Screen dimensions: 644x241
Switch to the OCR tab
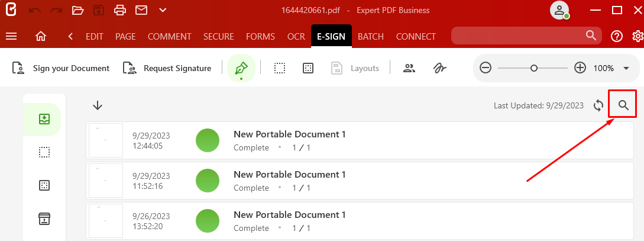point(296,37)
